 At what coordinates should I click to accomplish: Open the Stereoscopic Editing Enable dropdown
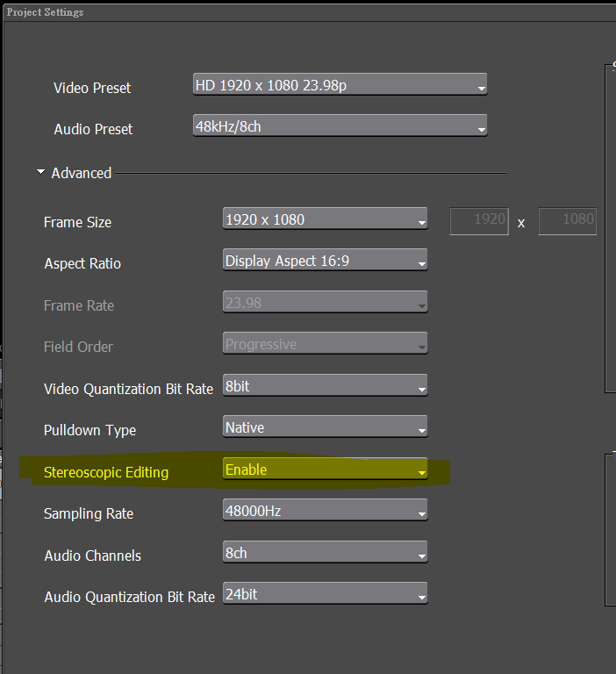tap(325, 470)
